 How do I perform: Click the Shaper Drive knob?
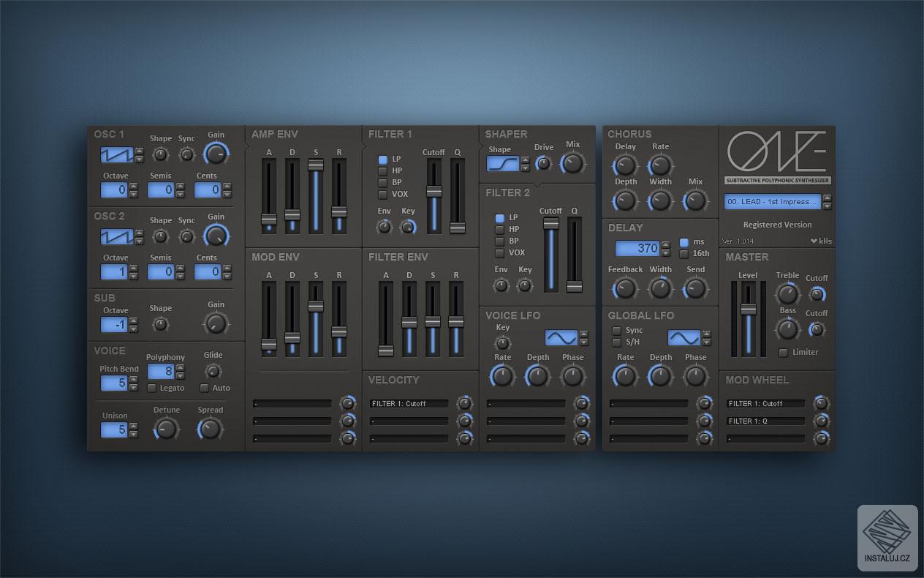coord(543,162)
